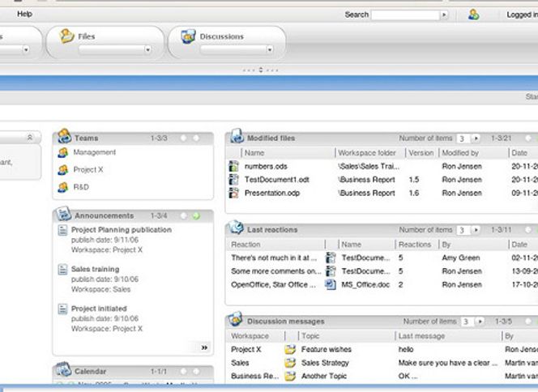Click arrow next to Discussion messages item count

(x=480, y=322)
